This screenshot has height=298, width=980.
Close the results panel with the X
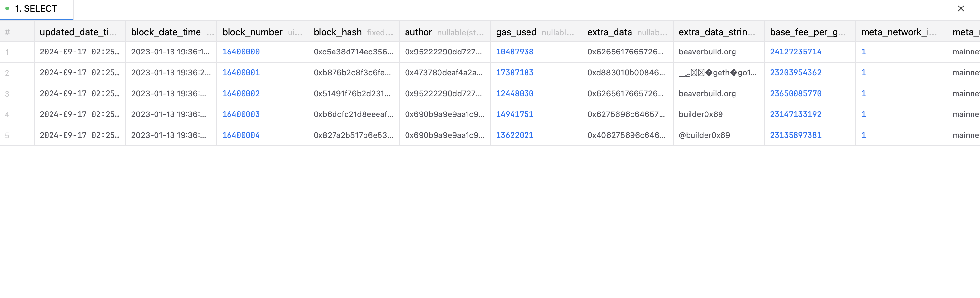(x=960, y=9)
